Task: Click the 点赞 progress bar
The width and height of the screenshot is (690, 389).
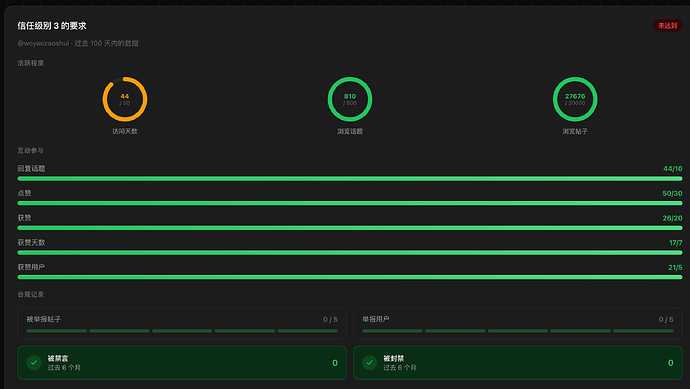Action: coord(350,203)
